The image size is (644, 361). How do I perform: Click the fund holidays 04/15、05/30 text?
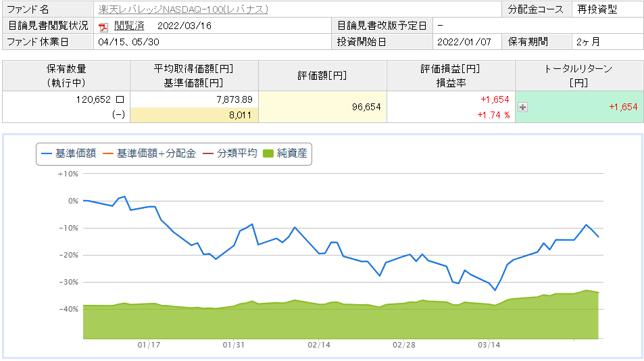(128, 42)
